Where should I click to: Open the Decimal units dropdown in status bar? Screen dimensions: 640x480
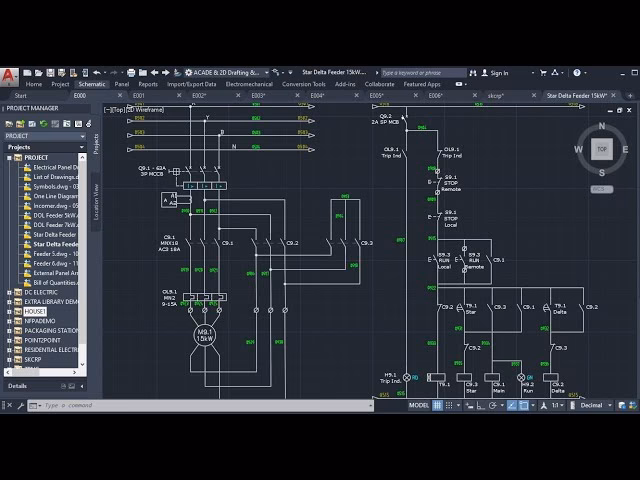click(x=592, y=405)
